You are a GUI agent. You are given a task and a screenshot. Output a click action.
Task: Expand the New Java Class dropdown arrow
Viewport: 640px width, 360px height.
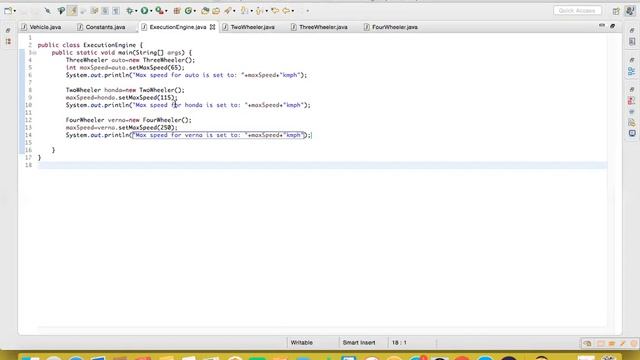(195, 11)
